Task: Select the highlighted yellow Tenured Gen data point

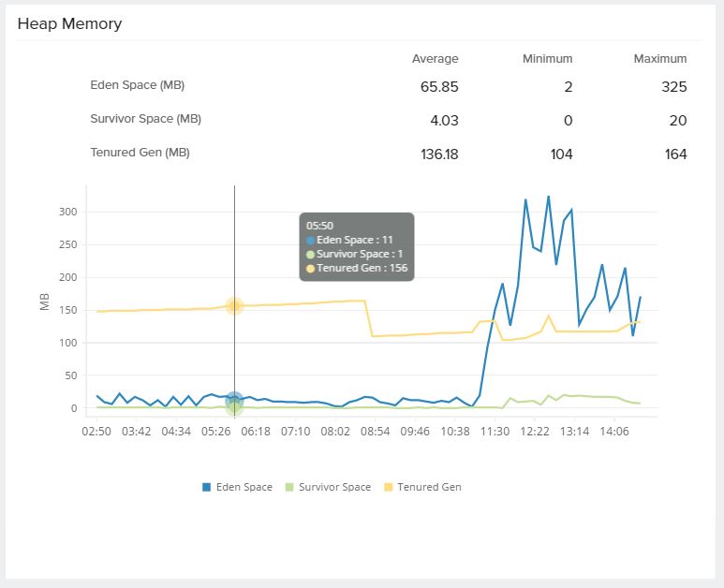Action: 234,306
